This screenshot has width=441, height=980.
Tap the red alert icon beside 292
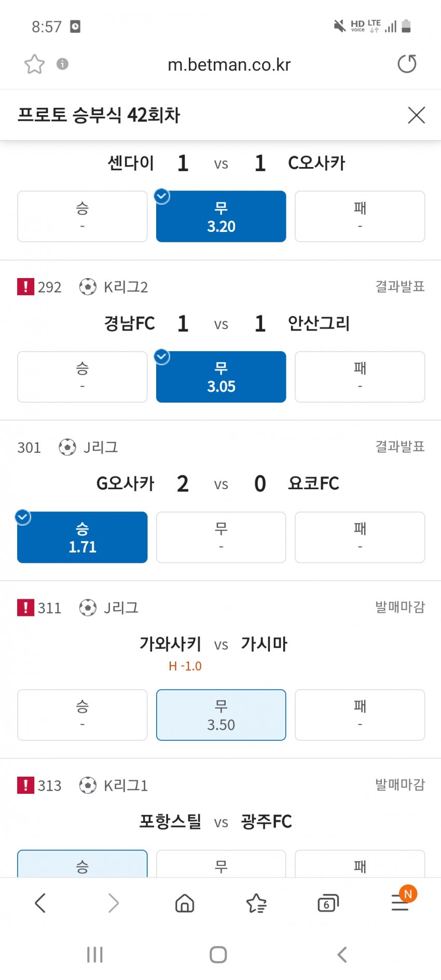25,286
